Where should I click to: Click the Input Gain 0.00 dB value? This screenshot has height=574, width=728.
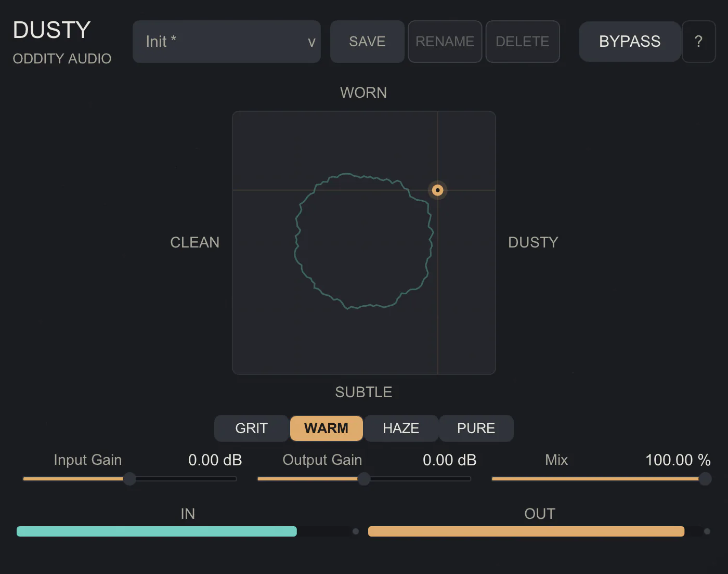click(x=215, y=460)
